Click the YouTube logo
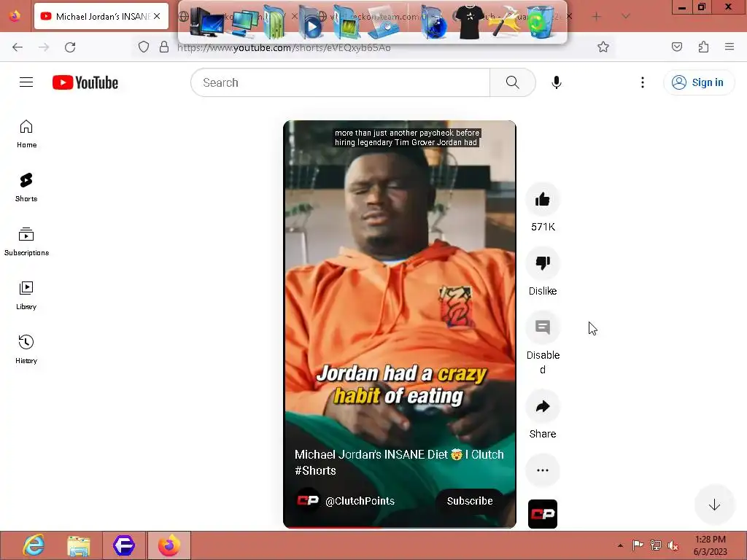 pos(85,82)
